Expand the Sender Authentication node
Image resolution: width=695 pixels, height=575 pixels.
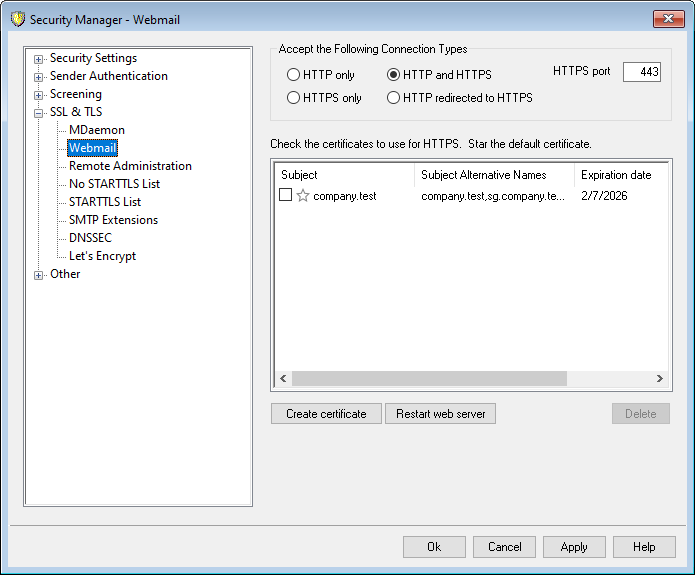coord(39,77)
